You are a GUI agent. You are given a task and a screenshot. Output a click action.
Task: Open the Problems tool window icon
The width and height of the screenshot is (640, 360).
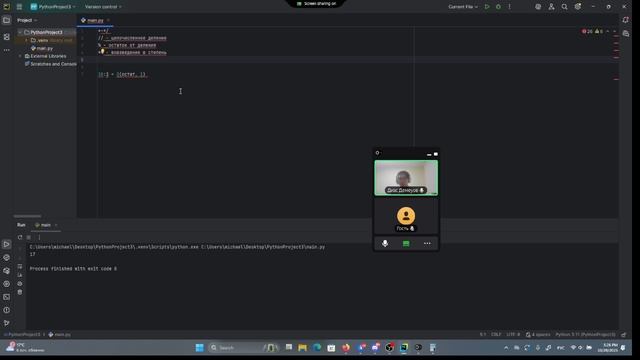[x=7, y=310]
